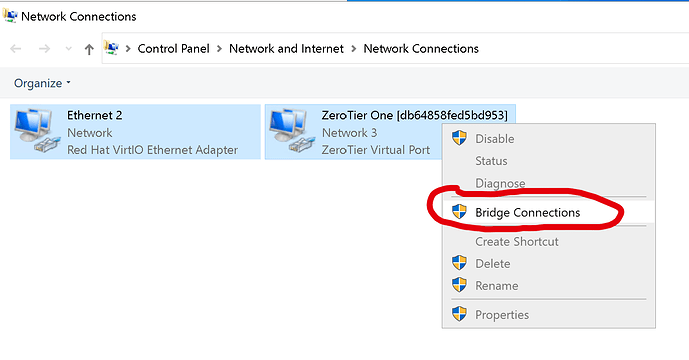Expand the chevron after Control Panel
The image size is (689, 360).
(x=219, y=49)
